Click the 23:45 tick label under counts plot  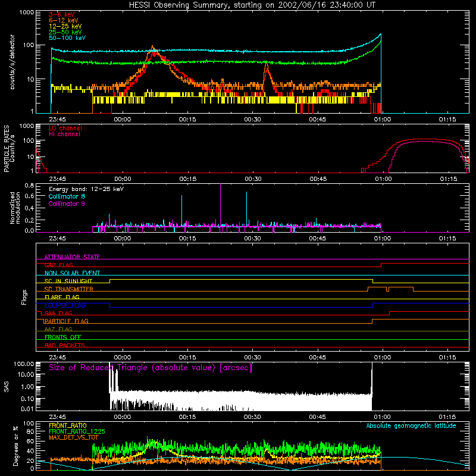click(57, 120)
